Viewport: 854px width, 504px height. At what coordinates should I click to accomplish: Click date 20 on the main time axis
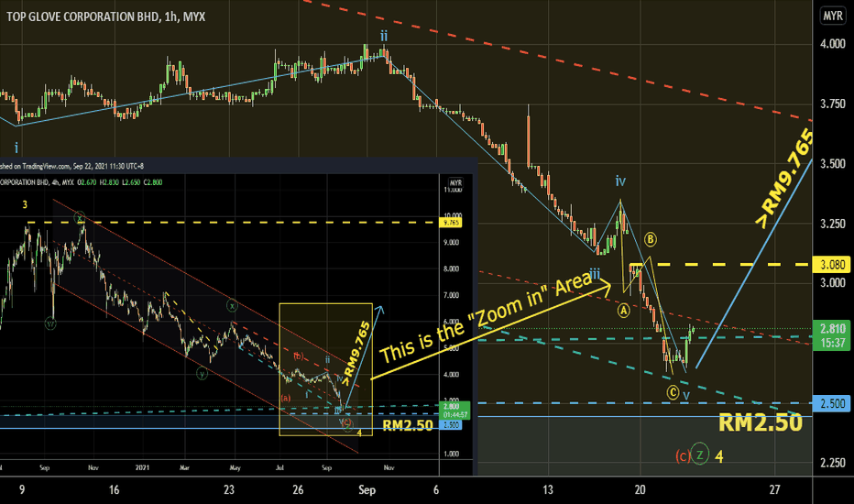click(x=640, y=490)
